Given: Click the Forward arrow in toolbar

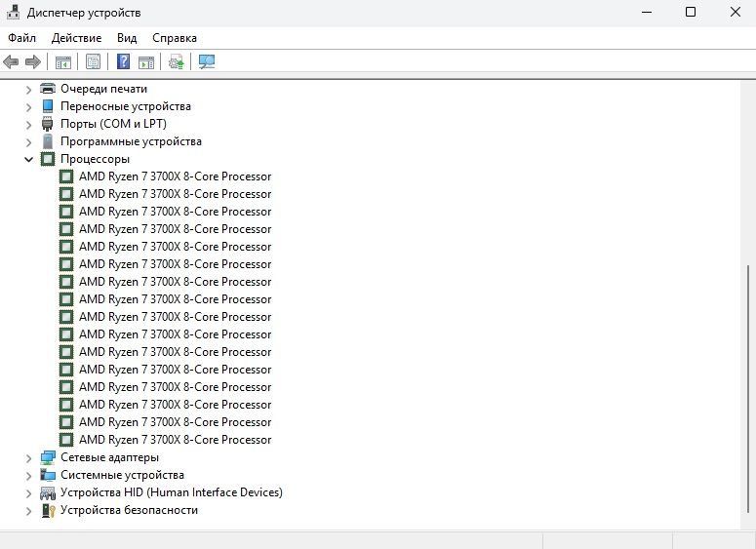Looking at the screenshot, I should [33, 61].
